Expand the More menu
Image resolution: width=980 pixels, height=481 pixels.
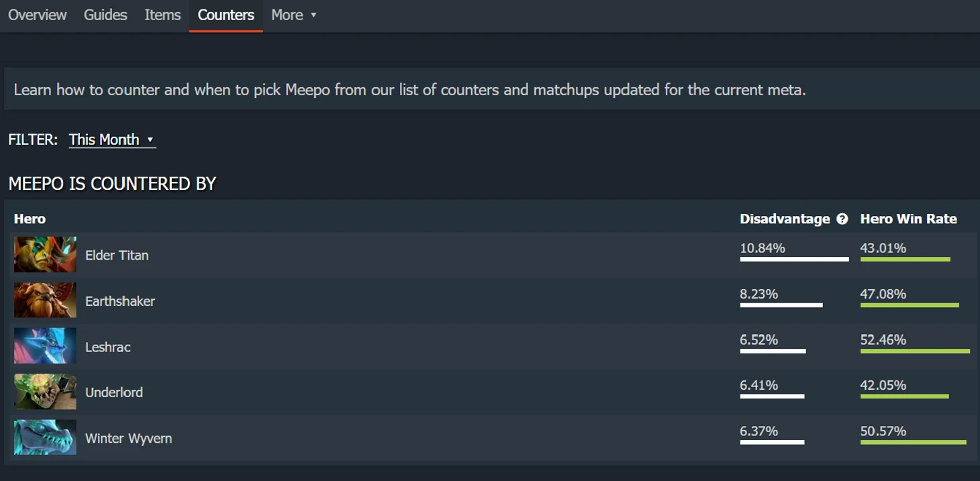pos(293,15)
